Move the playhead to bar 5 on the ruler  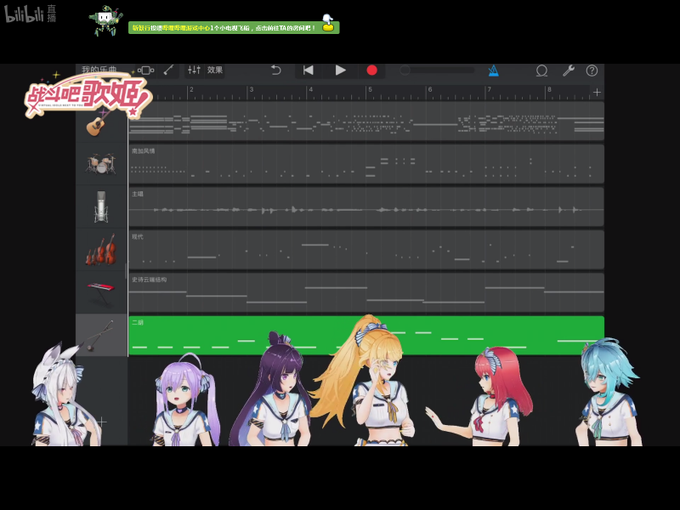coord(370,90)
